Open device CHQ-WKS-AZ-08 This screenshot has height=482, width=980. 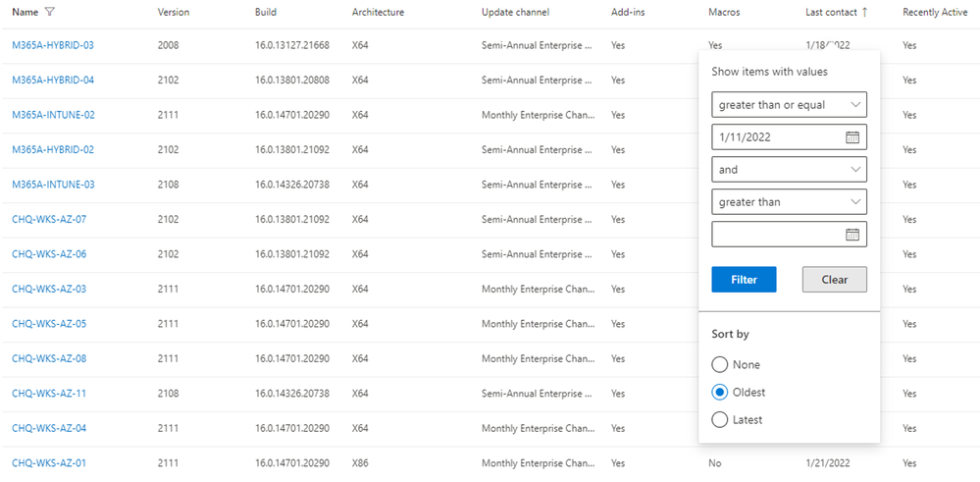point(49,359)
